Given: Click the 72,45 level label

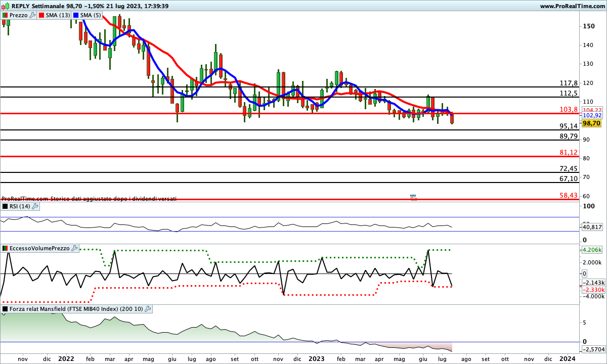Looking at the screenshot, I should coord(569,168).
